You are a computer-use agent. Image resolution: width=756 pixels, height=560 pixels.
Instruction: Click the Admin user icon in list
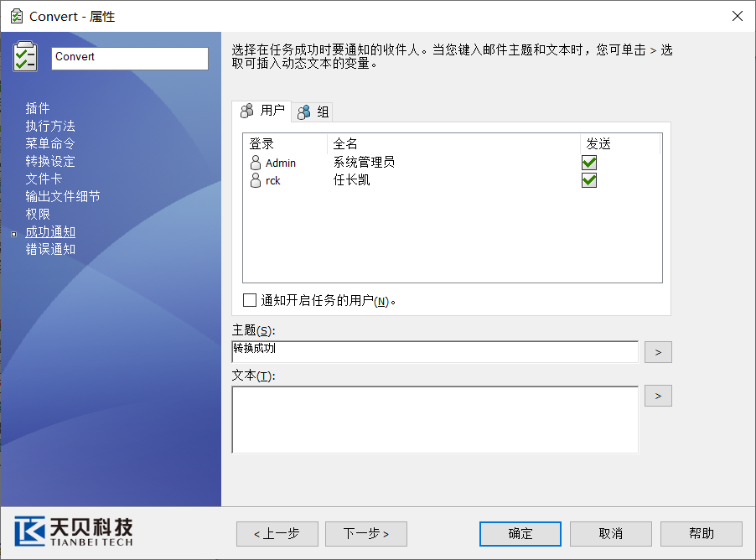256,163
